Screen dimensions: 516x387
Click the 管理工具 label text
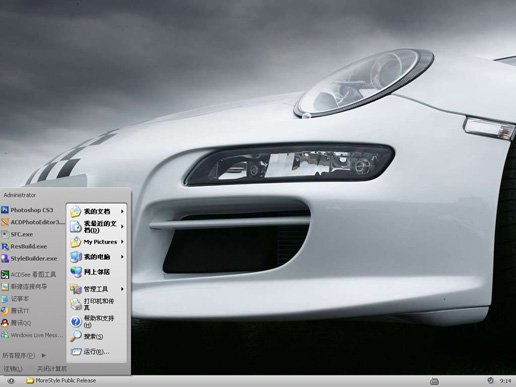96,289
